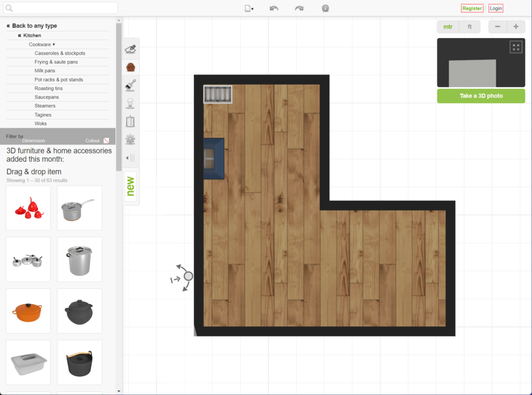Zoom out with the minus button
532x395 pixels.
point(497,27)
